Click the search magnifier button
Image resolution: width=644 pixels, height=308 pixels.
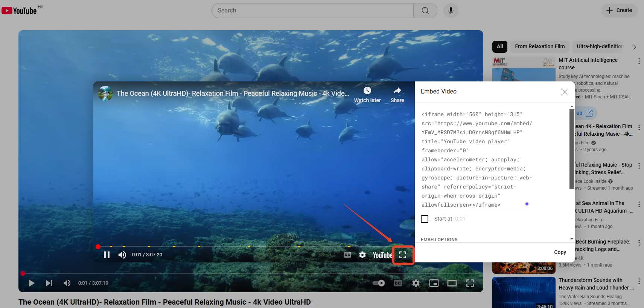click(x=425, y=11)
